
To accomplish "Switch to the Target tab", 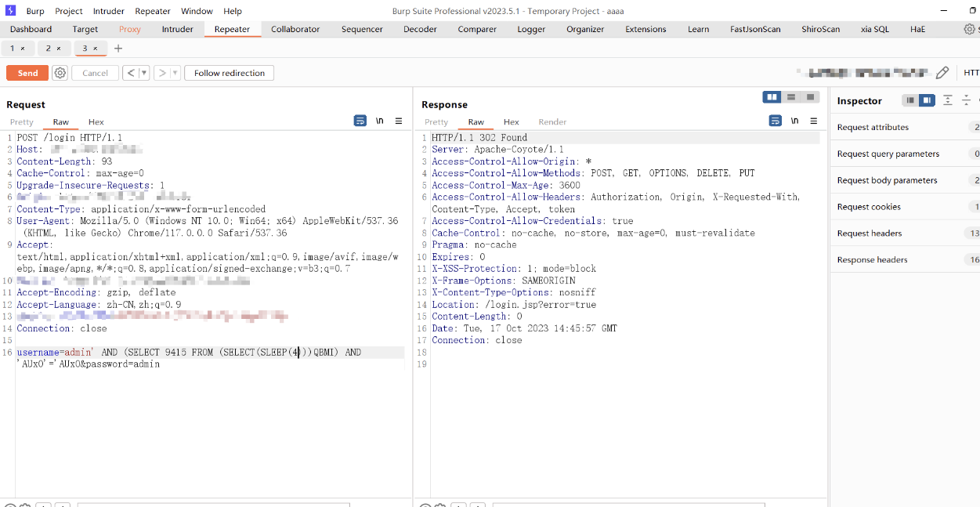I will point(85,29).
